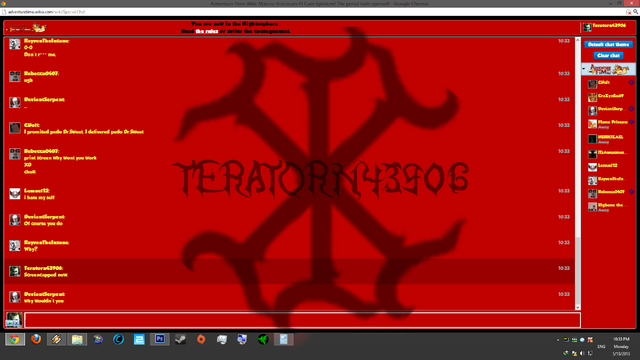Screen dimensions: 640x360
Task: Click the Clear chat button
Action: 608,55
